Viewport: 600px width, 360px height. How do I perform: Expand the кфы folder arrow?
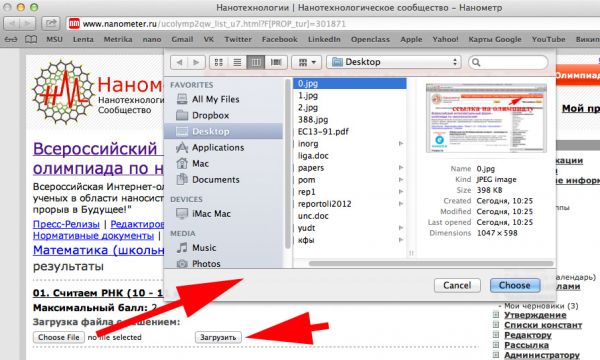pos(401,240)
